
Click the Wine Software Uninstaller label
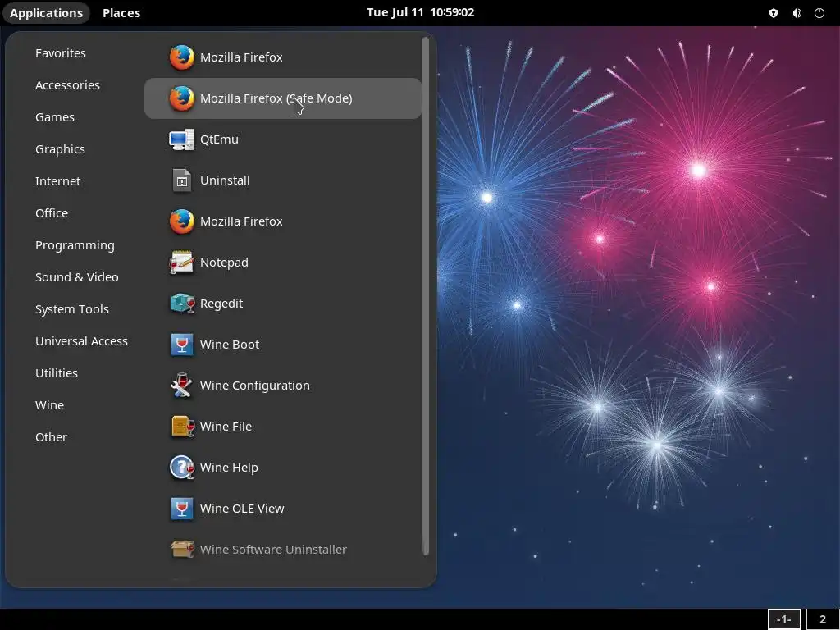point(273,550)
